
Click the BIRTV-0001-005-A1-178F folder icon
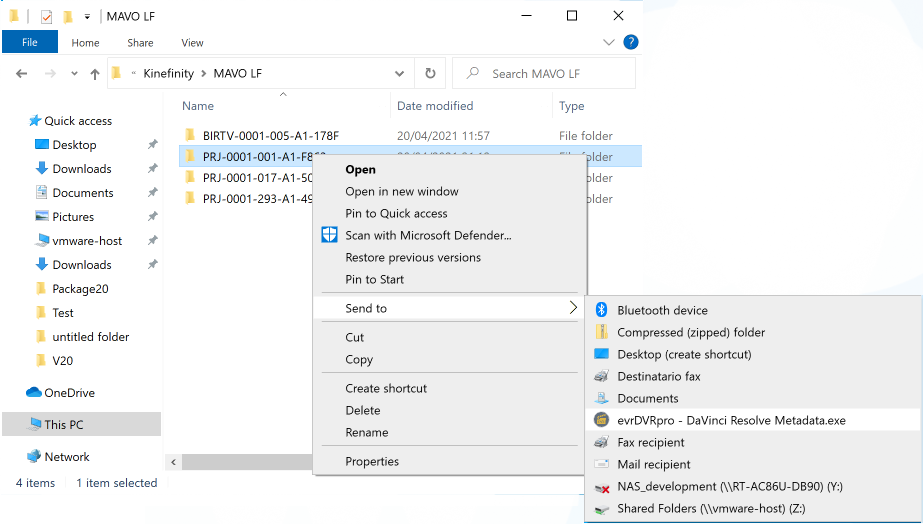click(x=190, y=135)
